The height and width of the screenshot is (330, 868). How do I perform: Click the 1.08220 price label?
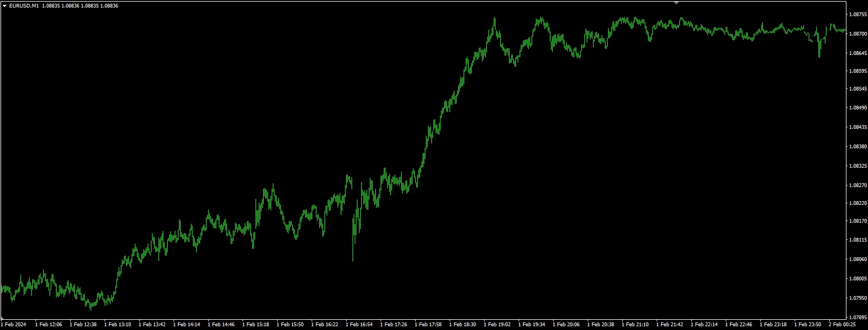click(x=857, y=203)
